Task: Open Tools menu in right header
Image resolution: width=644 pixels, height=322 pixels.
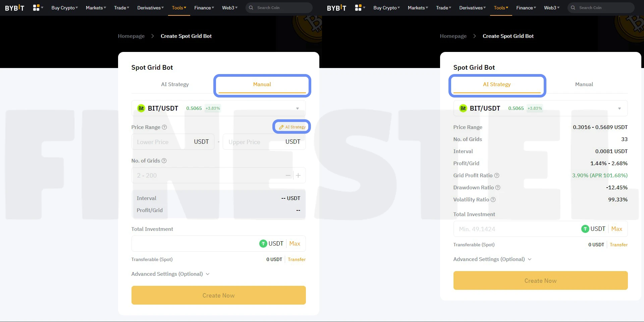Action: coord(501,8)
